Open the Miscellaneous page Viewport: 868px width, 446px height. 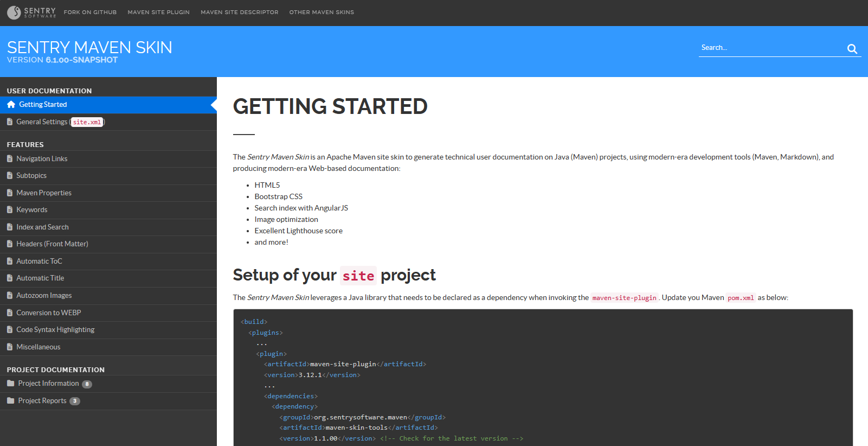point(108,347)
